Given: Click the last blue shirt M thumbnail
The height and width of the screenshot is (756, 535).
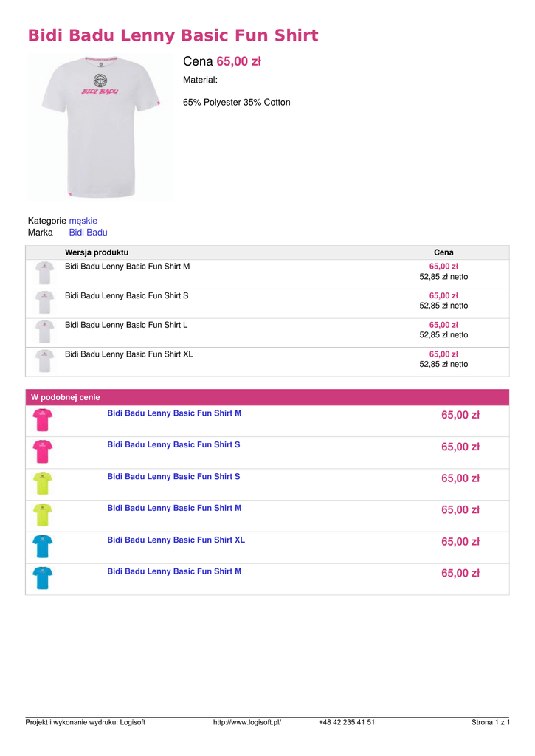Looking at the screenshot, I should pyautogui.click(x=43, y=578).
